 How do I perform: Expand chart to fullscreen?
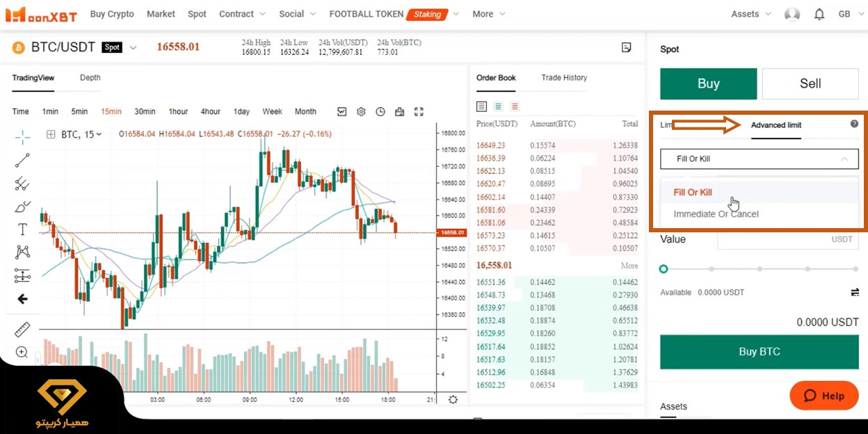(419, 111)
